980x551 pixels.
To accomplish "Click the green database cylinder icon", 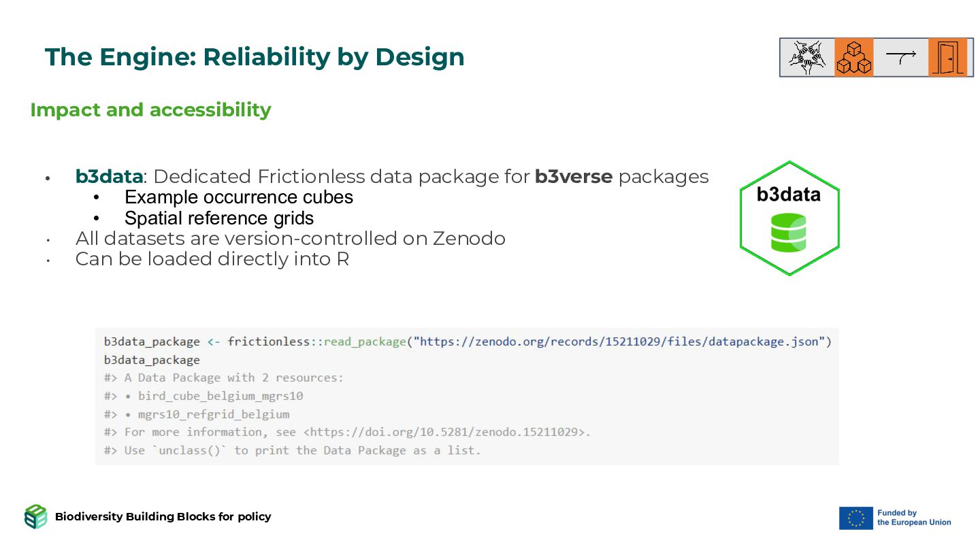I will point(789,233).
